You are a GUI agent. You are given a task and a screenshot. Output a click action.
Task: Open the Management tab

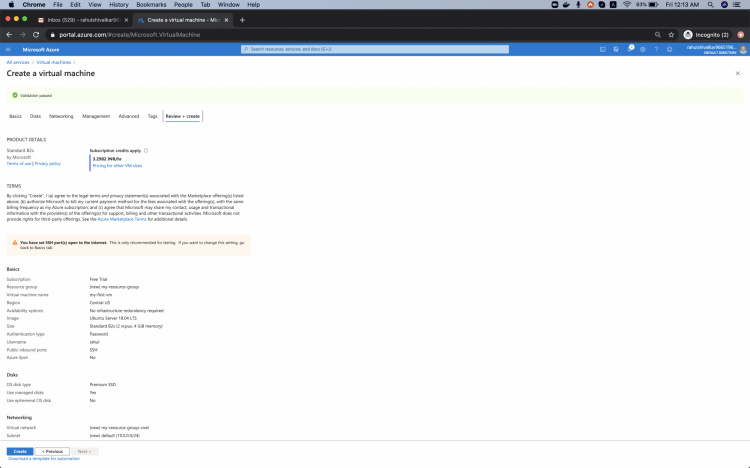pyautogui.click(x=96, y=116)
